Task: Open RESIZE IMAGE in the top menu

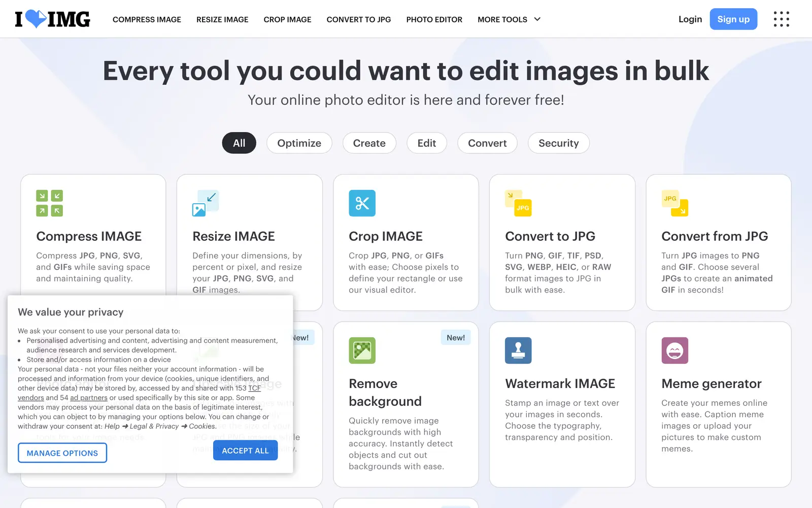Action: click(222, 19)
